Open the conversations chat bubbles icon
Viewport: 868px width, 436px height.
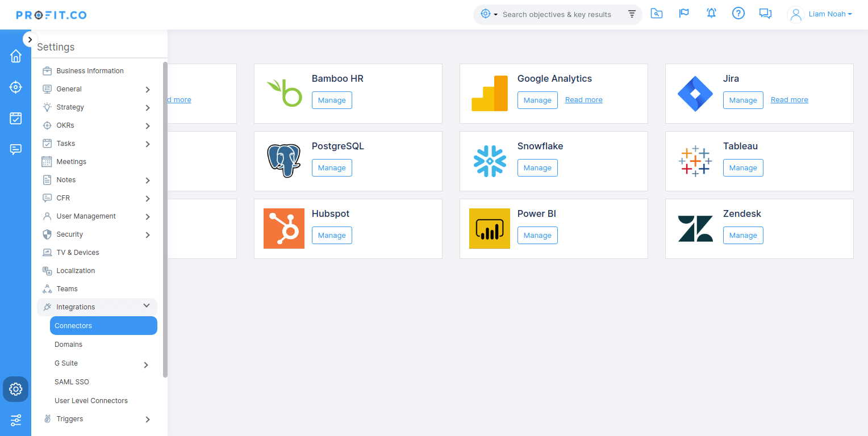766,14
